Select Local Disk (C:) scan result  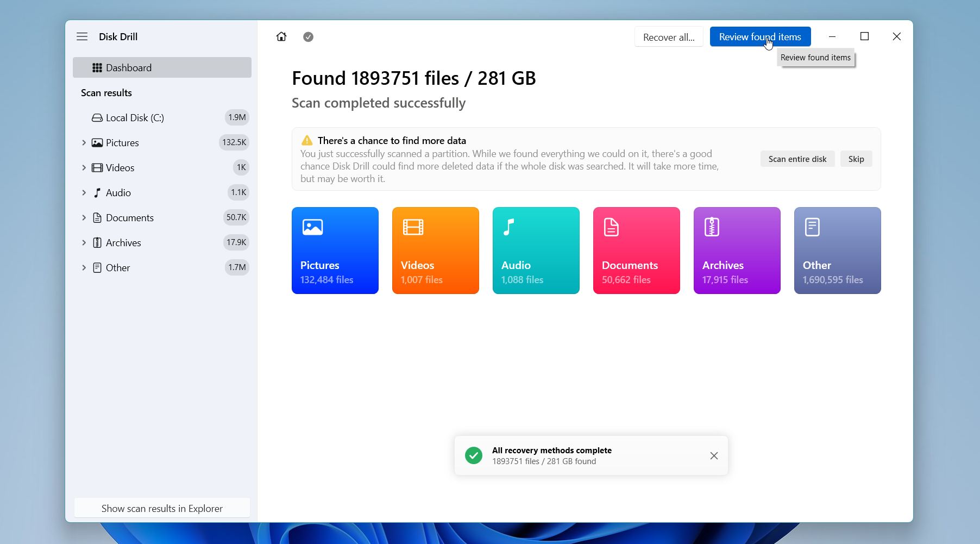(x=162, y=118)
